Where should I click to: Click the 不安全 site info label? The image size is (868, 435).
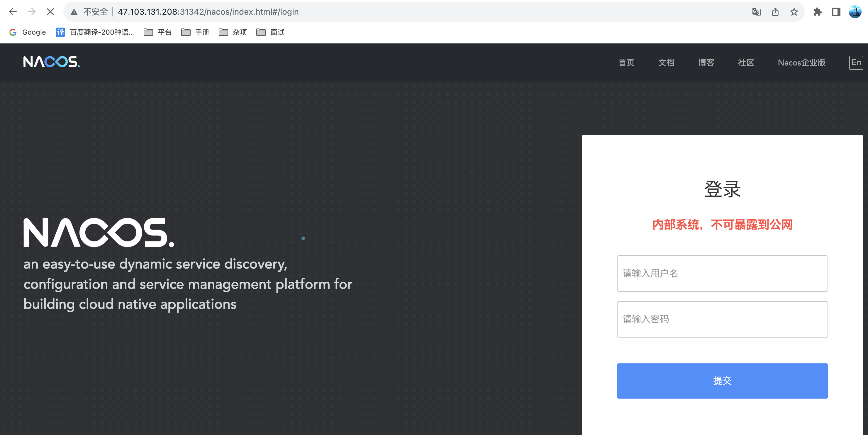[x=95, y=12]
